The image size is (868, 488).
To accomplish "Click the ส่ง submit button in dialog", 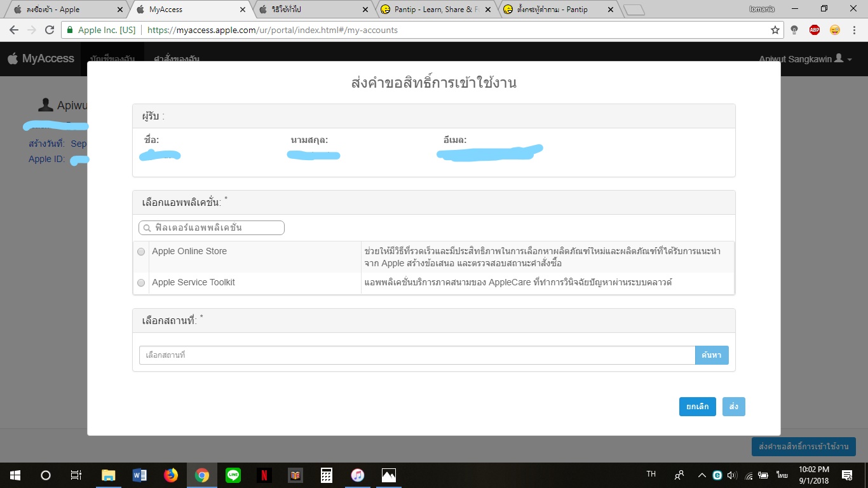I will coord(734,407).
